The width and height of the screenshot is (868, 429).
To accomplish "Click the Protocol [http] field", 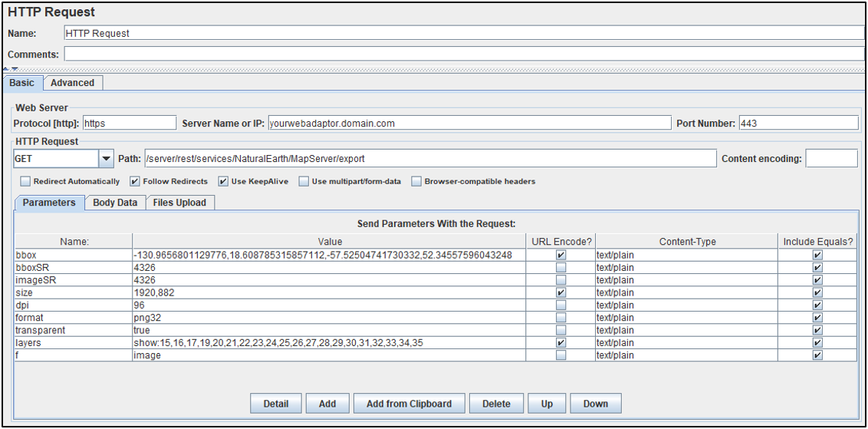I will point(129,123).
